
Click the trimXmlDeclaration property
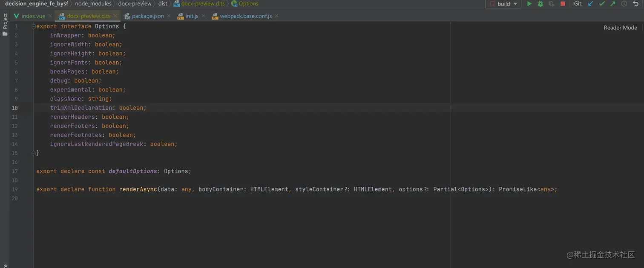tap(81, 108)
